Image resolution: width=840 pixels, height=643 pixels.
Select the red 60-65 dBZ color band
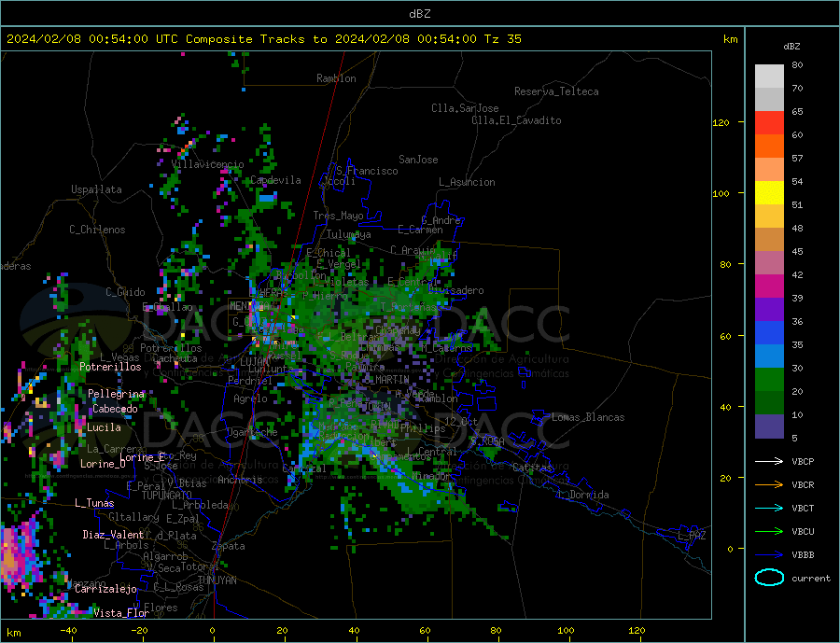pos(769,122)
